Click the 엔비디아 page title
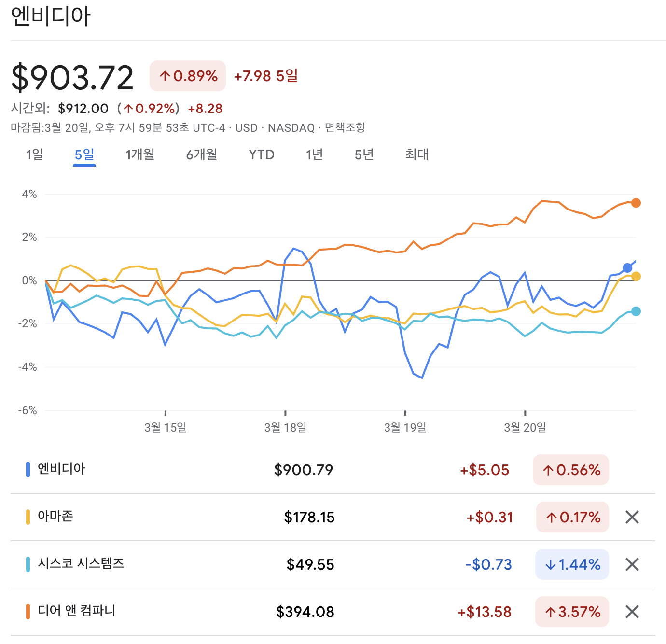Viewport: 666px width, 644px height. click(x=51, y=16)
